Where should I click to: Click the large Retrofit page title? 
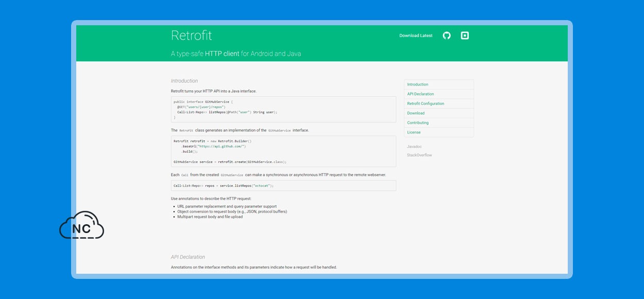click(192, 36)
